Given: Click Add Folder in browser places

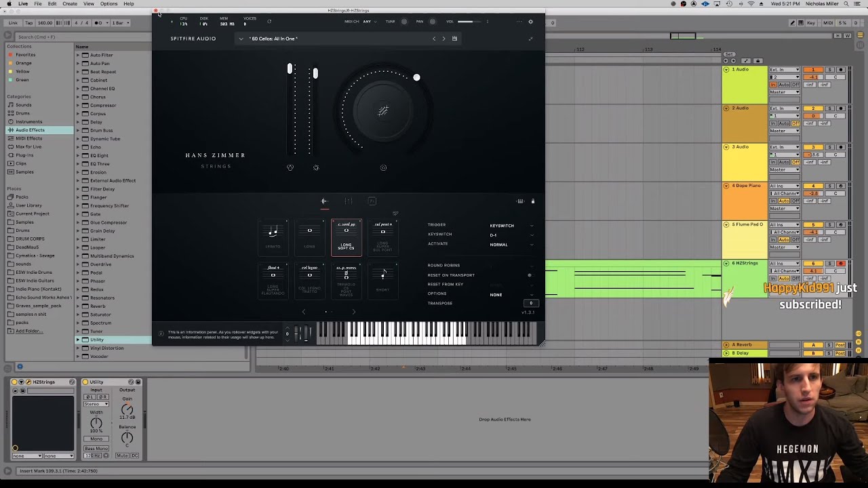Looking at the screenshot, I should [29, 331].
